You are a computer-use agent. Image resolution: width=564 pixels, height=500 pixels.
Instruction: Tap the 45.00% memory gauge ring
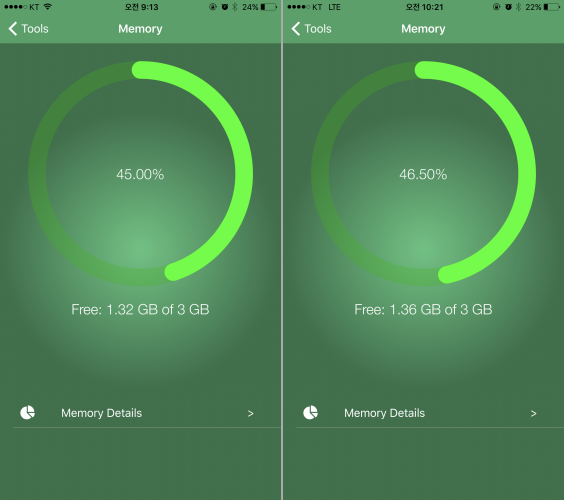[140, 173]
